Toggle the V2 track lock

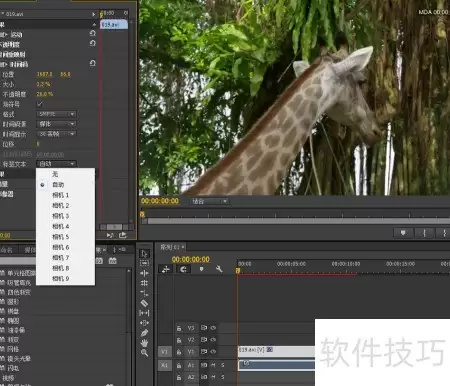tap(179, 340)
